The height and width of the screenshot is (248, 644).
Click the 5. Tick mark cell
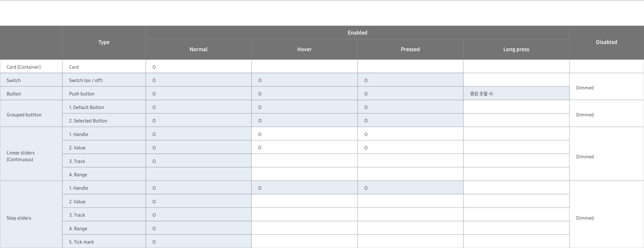point(81,242)
